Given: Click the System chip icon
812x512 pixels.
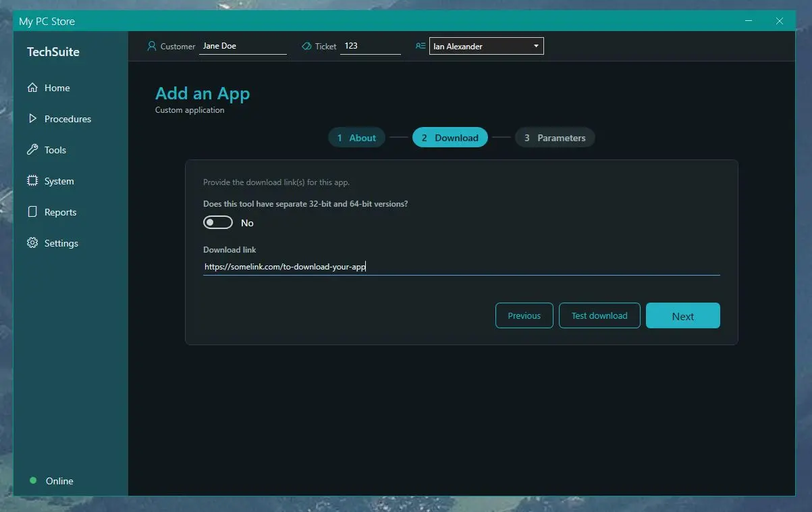Looking at the screenshot, I should click(x=32, y=181).
